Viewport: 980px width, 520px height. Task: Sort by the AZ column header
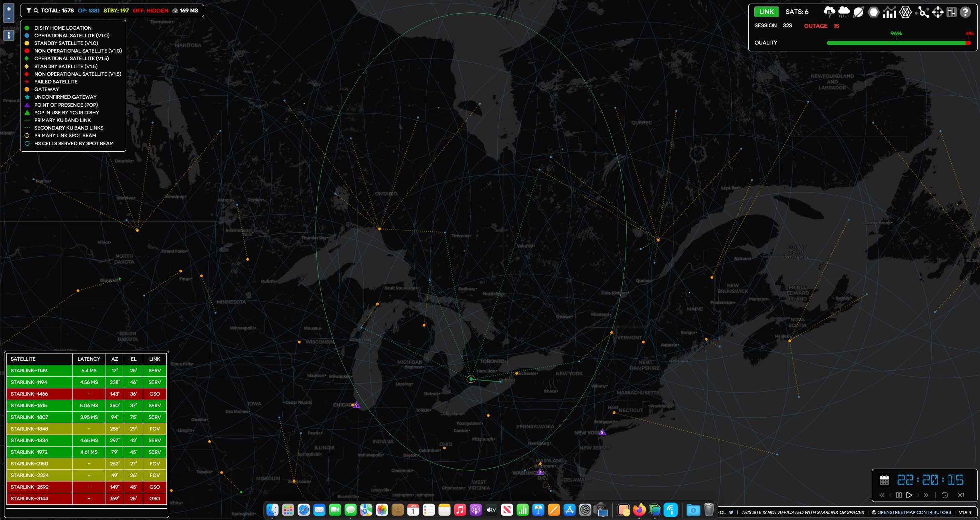coord(115,359)
